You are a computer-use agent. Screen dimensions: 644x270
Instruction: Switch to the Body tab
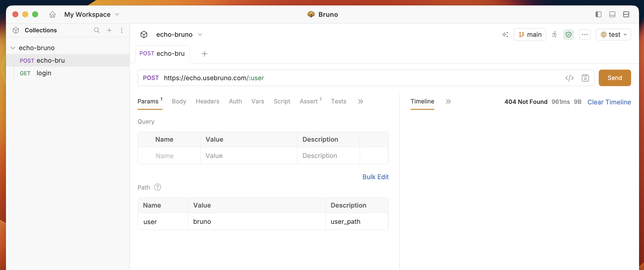point(179,101)
